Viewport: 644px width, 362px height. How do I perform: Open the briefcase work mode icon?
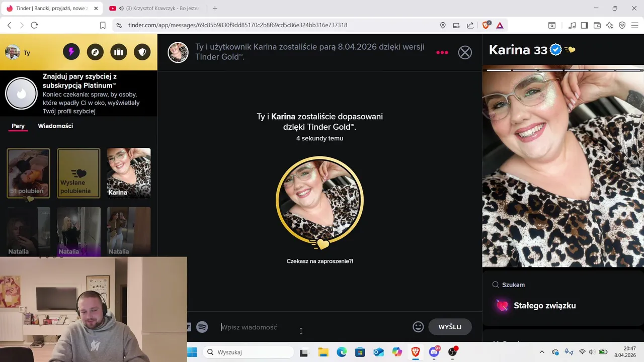119,52
